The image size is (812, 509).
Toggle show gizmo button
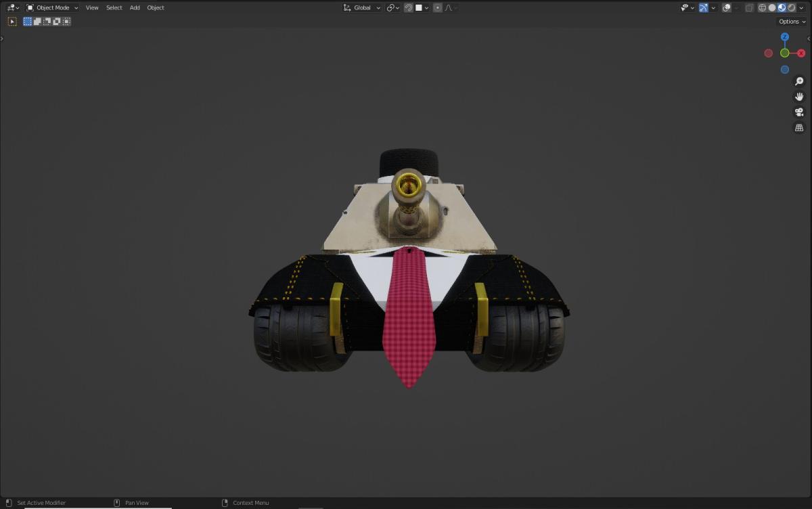pos(704,7)
